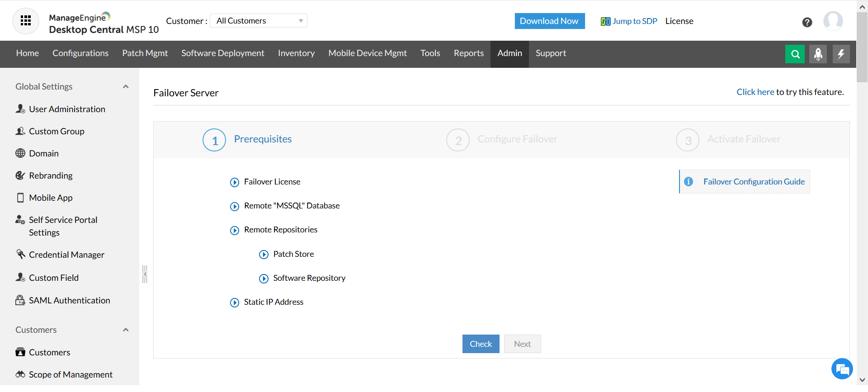
Task: Switch to the Software Deployment tab
Action: coord(223,53)
